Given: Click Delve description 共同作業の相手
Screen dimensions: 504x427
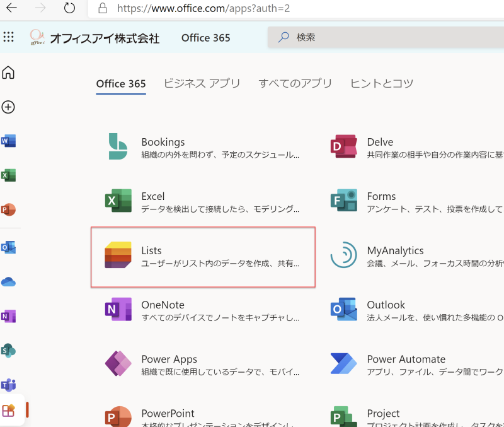Looking at the screenshot, I should [x=435, y=155].
